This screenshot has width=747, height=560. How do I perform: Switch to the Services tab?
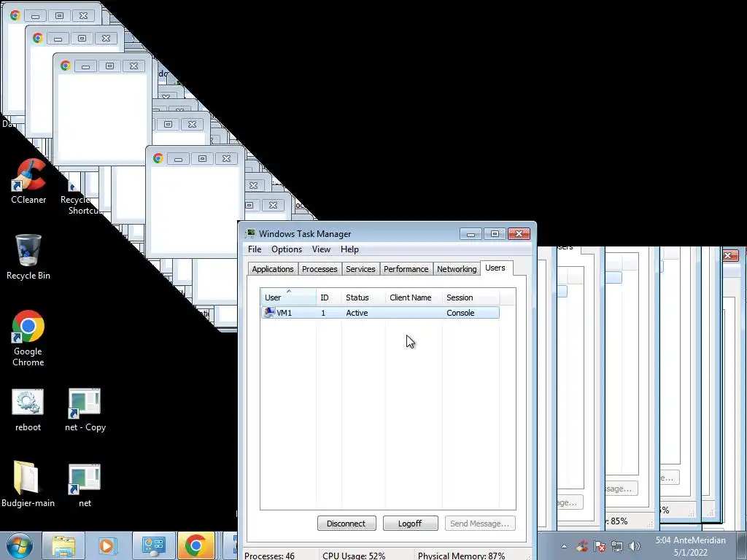click(x=360, y=269)
